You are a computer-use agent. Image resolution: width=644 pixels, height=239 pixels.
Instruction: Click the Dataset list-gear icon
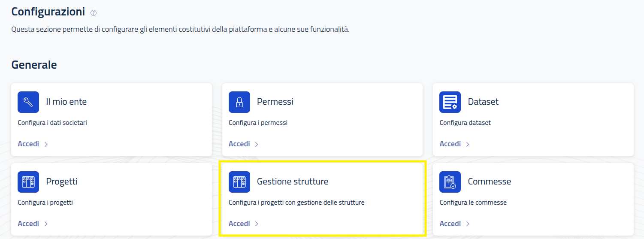click(450, 102)
